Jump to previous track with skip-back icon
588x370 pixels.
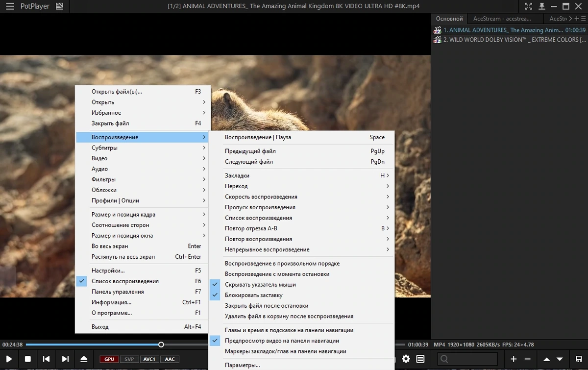tap(47, 359)
